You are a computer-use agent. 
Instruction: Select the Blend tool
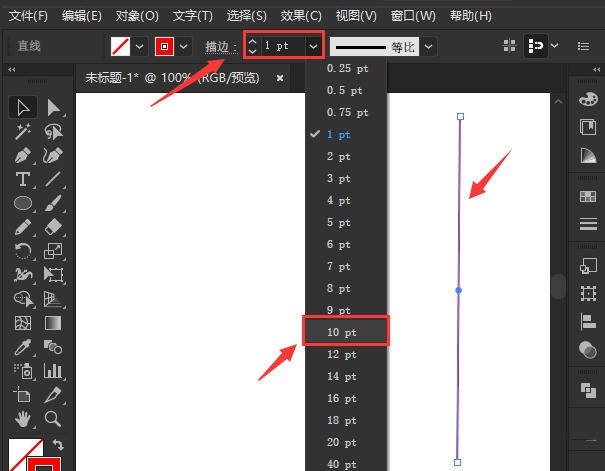point(54,347)
